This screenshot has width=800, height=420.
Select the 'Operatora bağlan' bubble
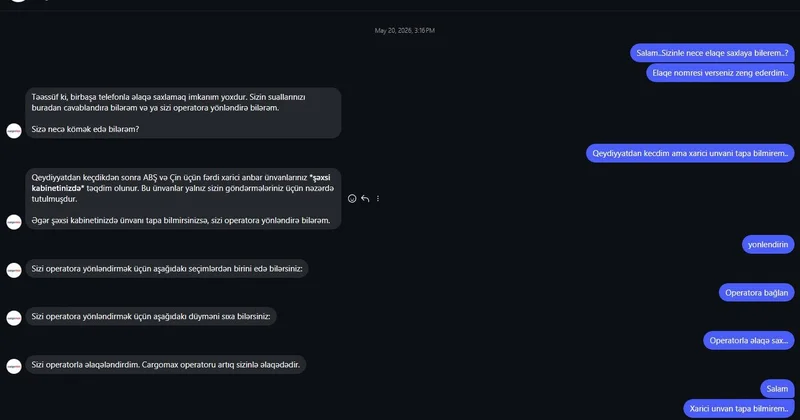click(757, 293)
